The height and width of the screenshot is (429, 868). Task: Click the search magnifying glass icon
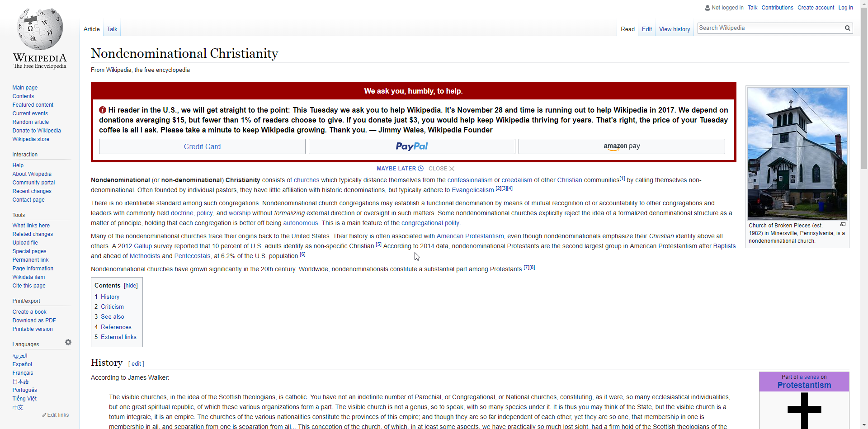pos(847,28)
